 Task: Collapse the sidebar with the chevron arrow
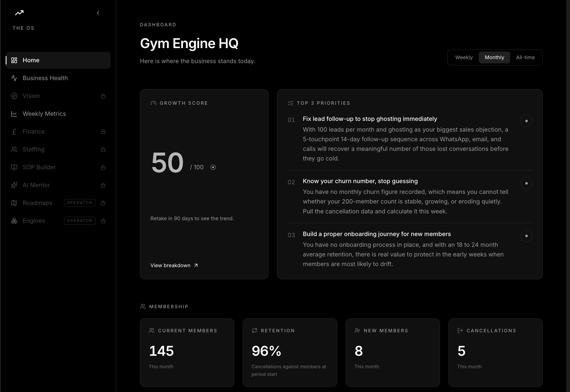98,13
